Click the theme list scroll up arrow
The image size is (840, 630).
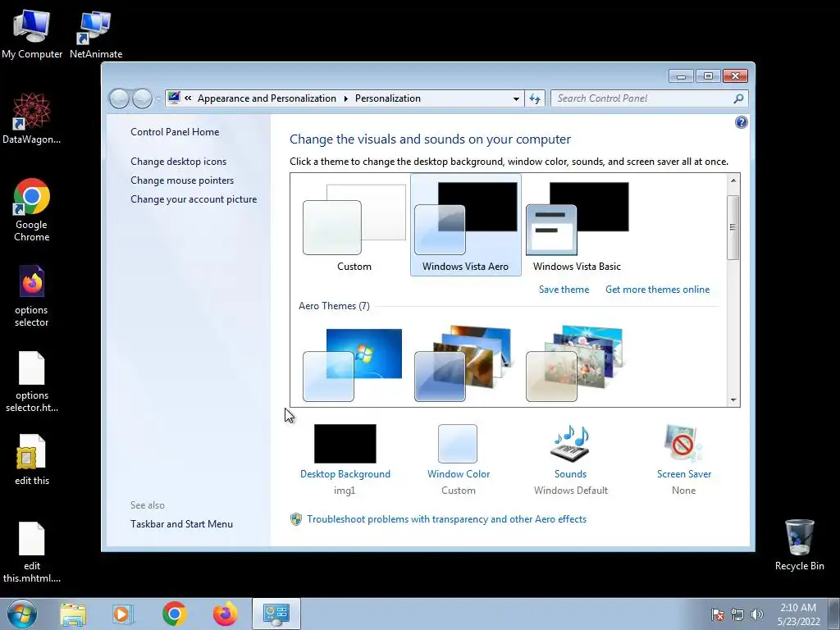[x=733, y=180]
